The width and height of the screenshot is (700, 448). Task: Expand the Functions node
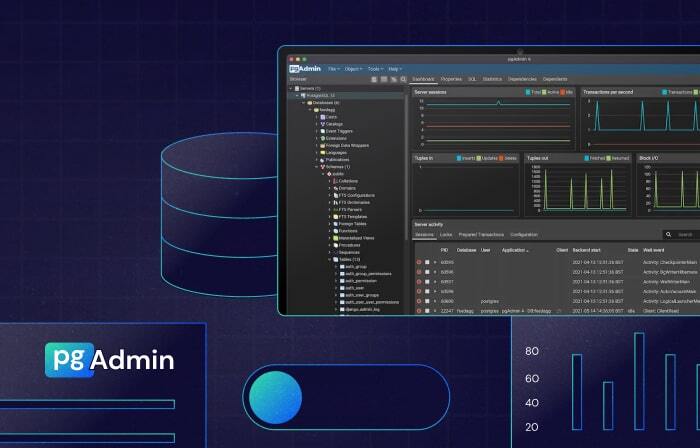330,231
